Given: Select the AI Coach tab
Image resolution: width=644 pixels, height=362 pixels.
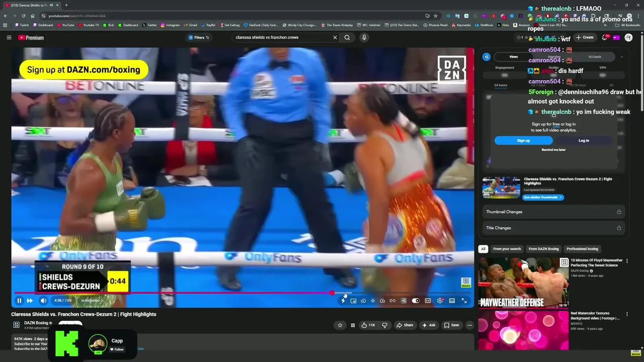Looking at the screenshot, I should click(x=595, y=57).
